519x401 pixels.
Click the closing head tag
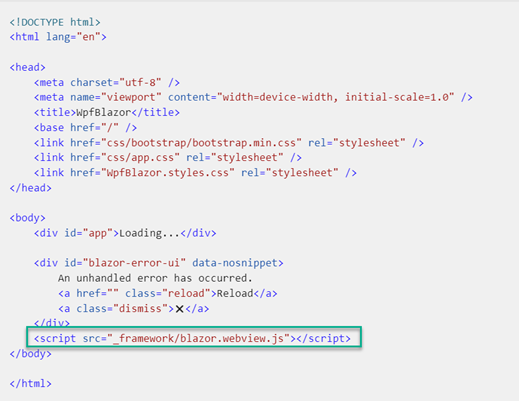point(30,188)
